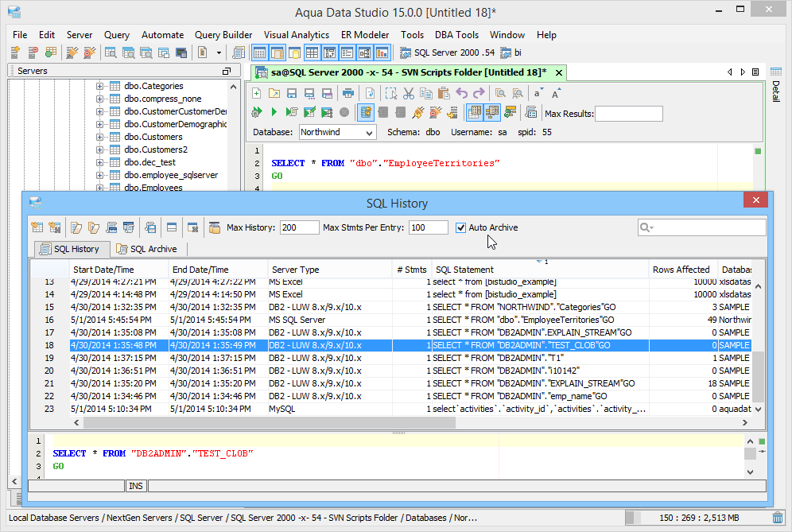
Task: Toggle the grid-with-arrows view toolbar button
Action: tap(329, 52)
